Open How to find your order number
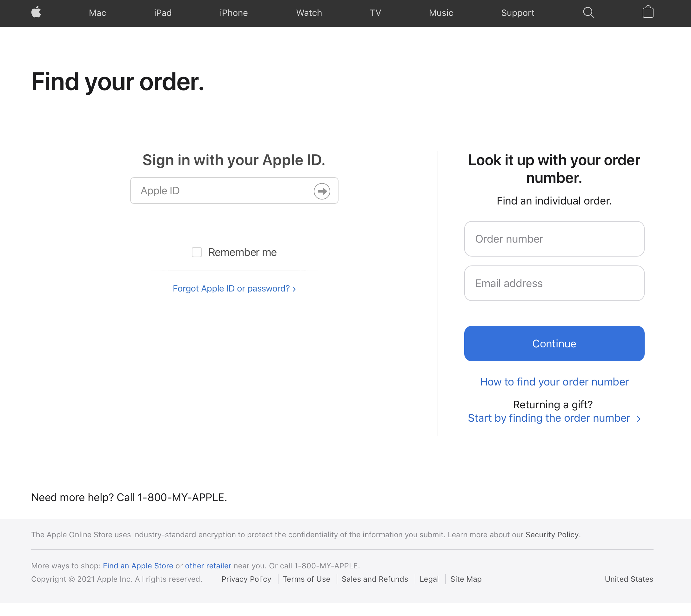The width and height of the screenshot is (691, 616). click(x=554, y=382)
